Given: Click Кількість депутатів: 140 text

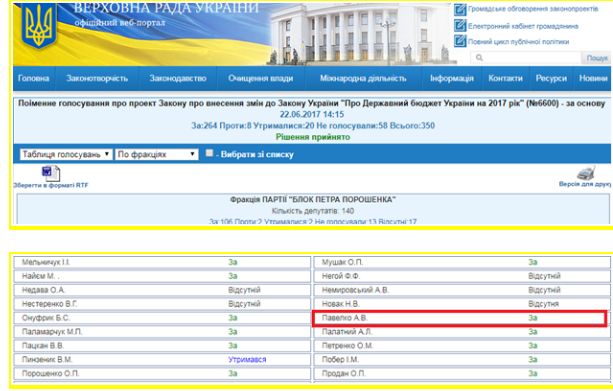Looking at the screenshot, I should point(313,211).
